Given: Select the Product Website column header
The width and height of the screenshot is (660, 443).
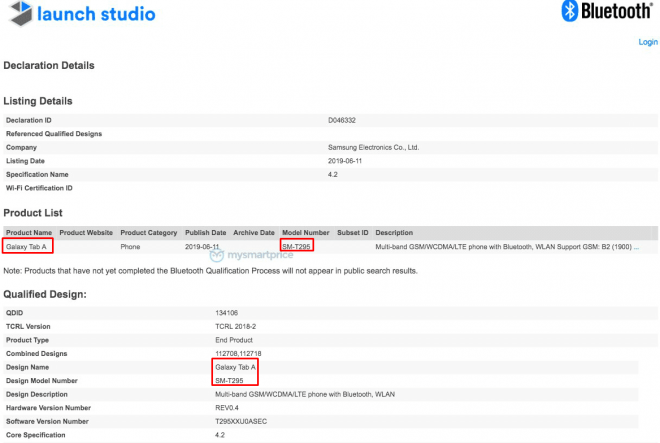Looking at the screenshot, I should [86, 232].
